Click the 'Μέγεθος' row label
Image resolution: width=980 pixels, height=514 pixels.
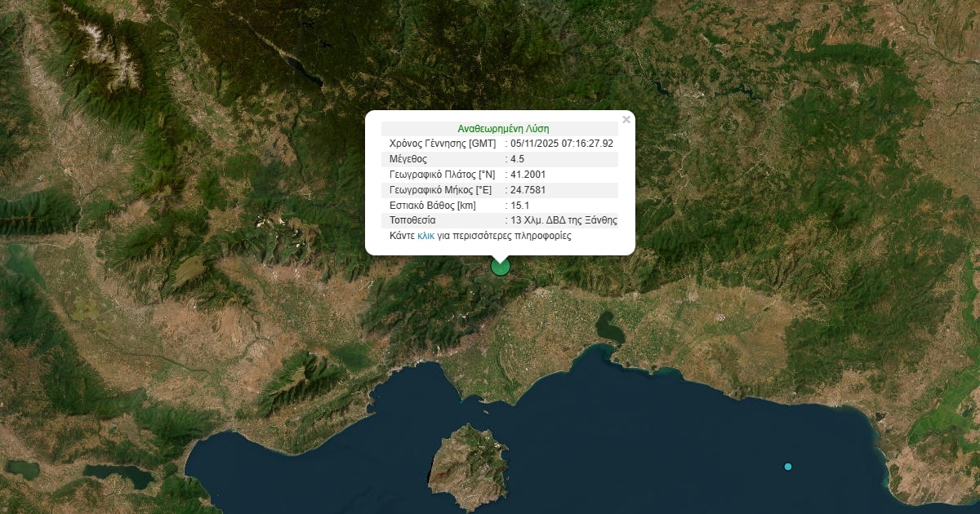click(408, 159)
